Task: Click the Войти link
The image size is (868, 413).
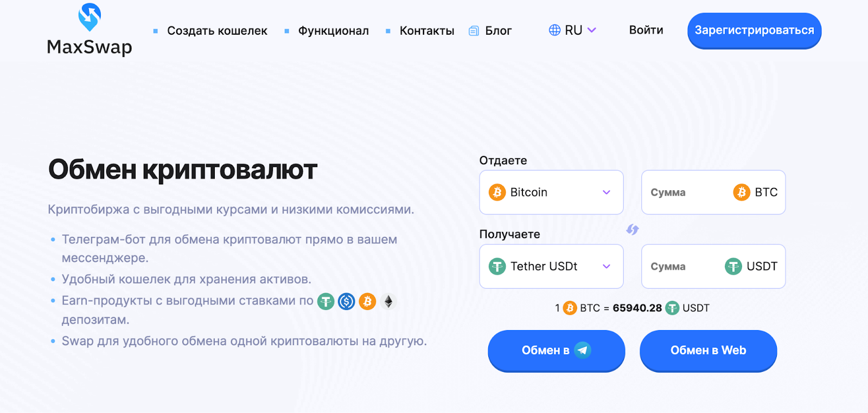Action: point(646,30)
